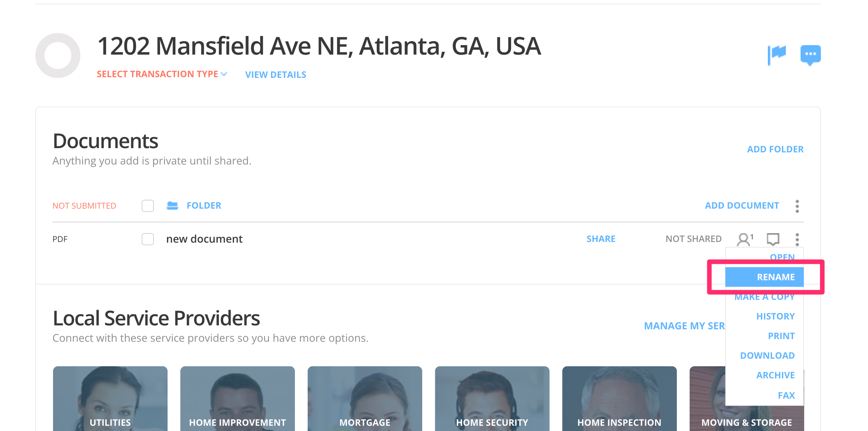Open comments icon for new document
Viewport: 868px width, 431px height.
(x=773, y=239)
